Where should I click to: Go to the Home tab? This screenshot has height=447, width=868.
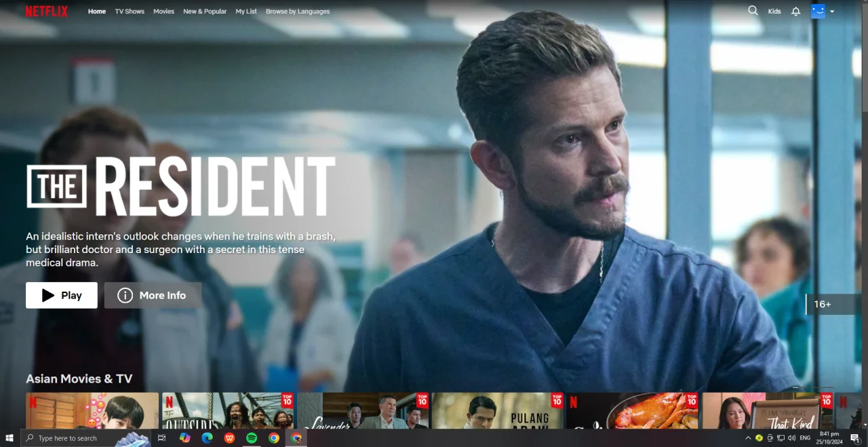(x=97, y=12)
